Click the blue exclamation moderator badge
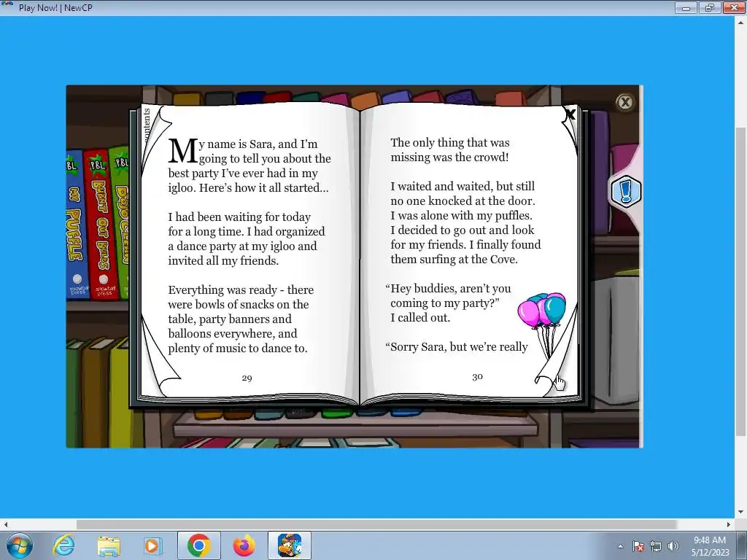Image resolution: width=747 pixels, height=560 pixels. (x=625, y=191)
